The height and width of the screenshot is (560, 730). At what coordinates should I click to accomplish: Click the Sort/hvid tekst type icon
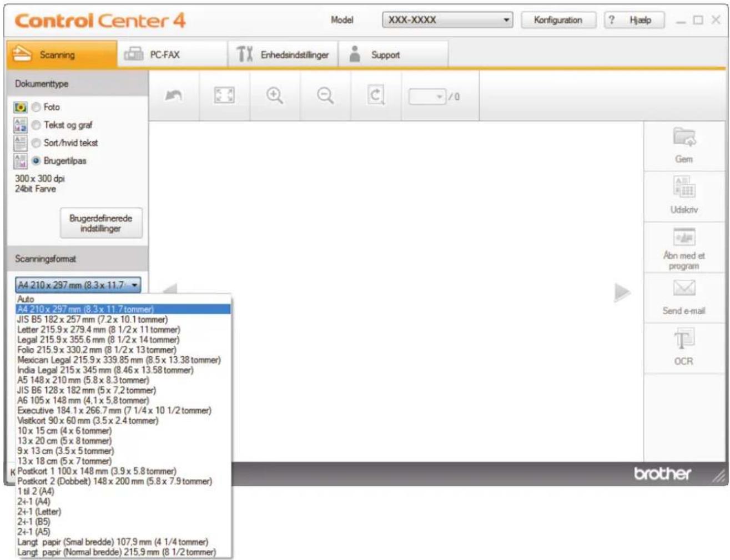click(21, 143)
